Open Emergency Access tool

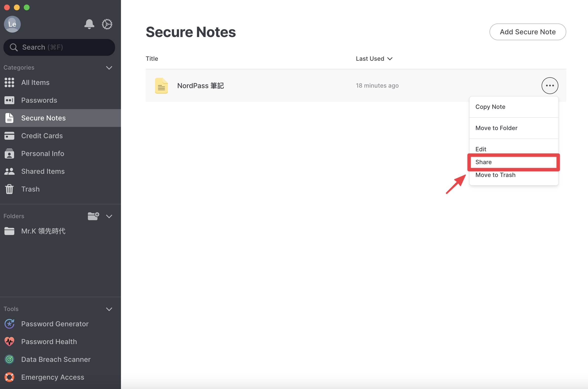[60, 377]
